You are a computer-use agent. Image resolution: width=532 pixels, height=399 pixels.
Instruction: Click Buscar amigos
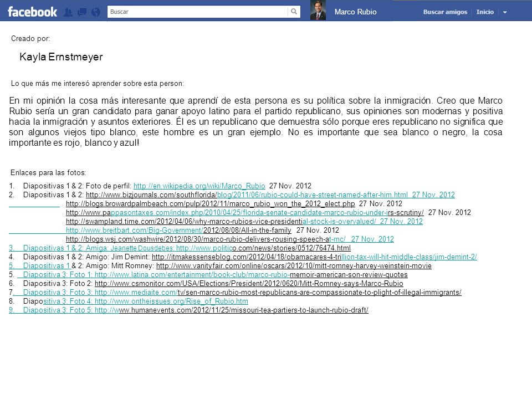click(x=445, y=12)
